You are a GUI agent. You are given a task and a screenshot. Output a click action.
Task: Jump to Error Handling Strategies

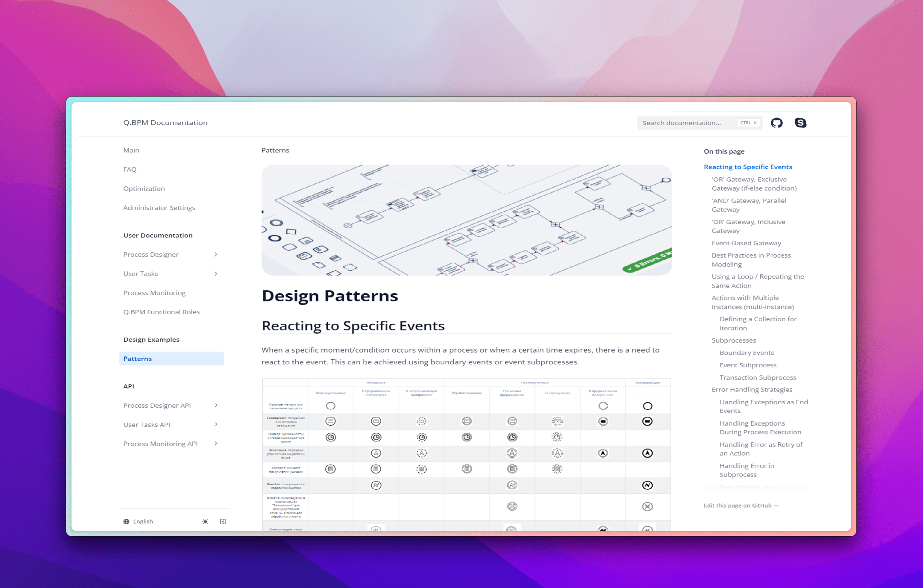tap(752, 390)
